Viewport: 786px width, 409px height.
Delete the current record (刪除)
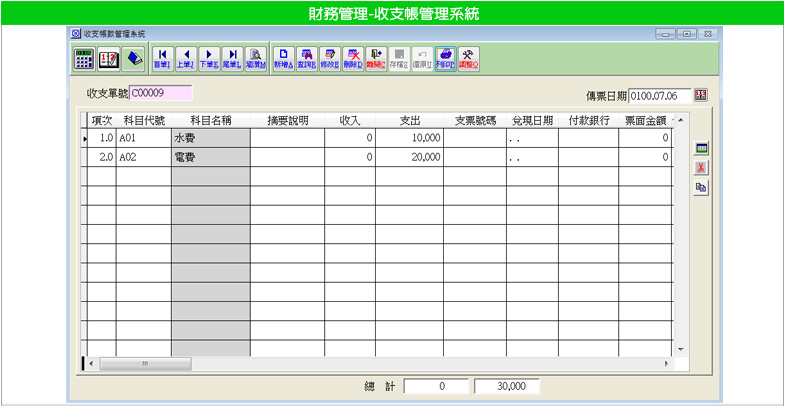pyautogui.click(x=352, y=58)
